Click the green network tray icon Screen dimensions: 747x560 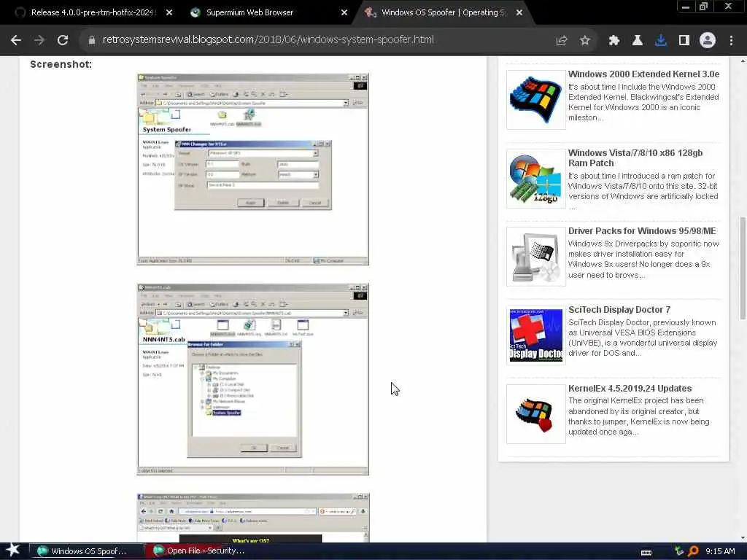pyautogui.click(x=679, y=551)
